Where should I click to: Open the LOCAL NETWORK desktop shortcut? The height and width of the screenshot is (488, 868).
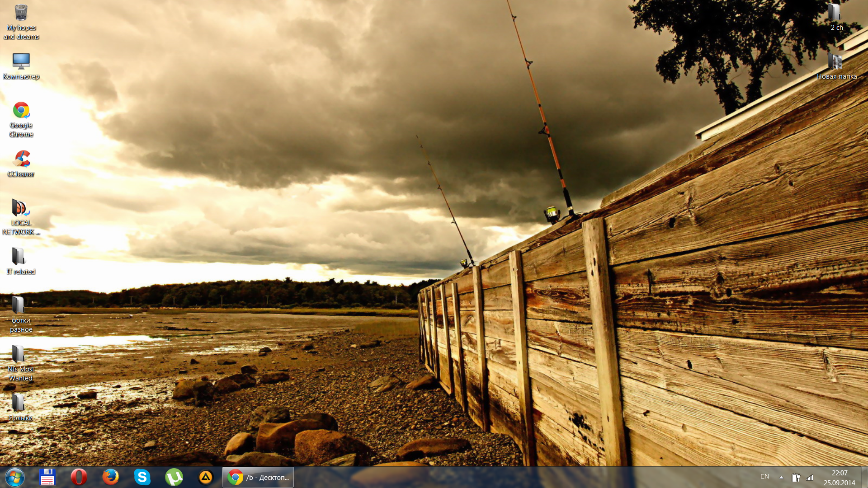tap(21, 208)
